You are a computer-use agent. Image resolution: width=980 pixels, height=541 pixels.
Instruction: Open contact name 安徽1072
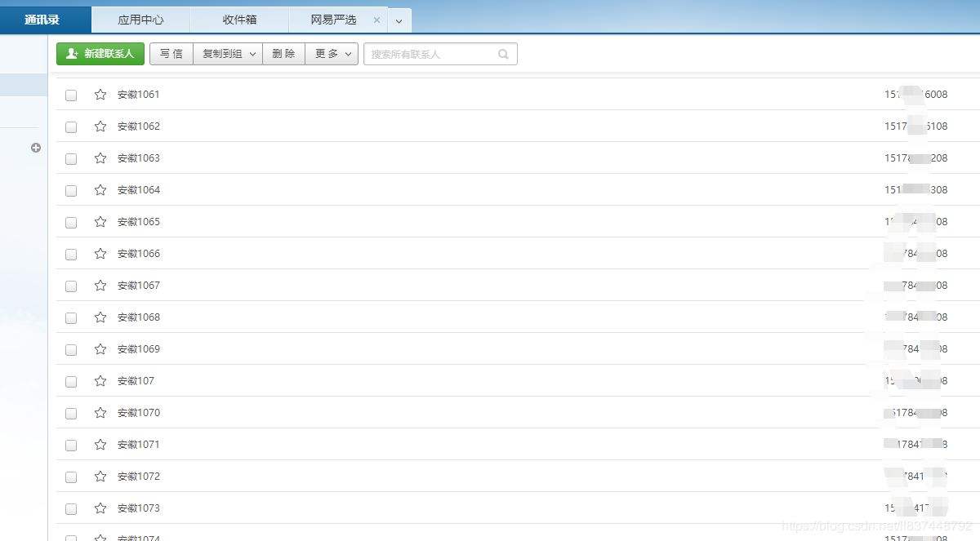point(139,477)
